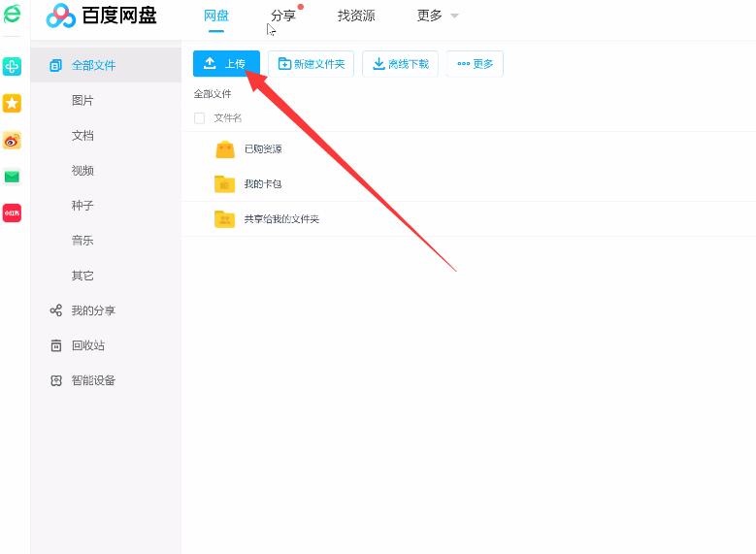Click the offline download arrow icon
The image size is (756, 554).
[378, 64]
